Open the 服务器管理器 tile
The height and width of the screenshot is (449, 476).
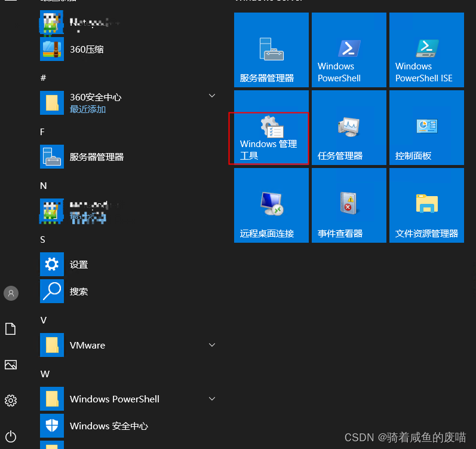(271, 50)
